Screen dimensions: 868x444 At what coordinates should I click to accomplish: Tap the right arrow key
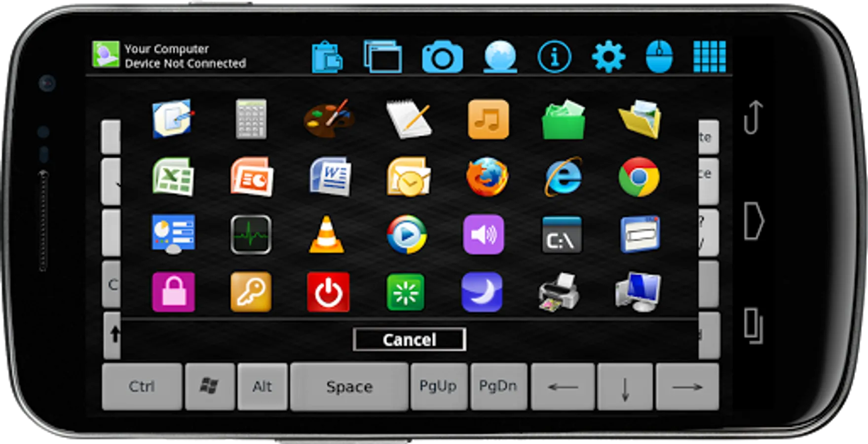(x=687, y=387)
